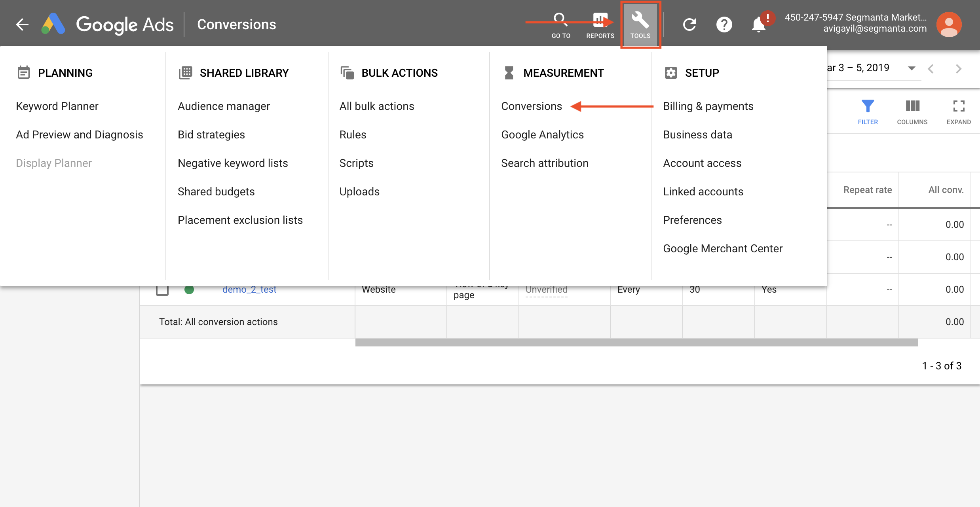Open Business data

pyautogui.click(x=697, y=134)
